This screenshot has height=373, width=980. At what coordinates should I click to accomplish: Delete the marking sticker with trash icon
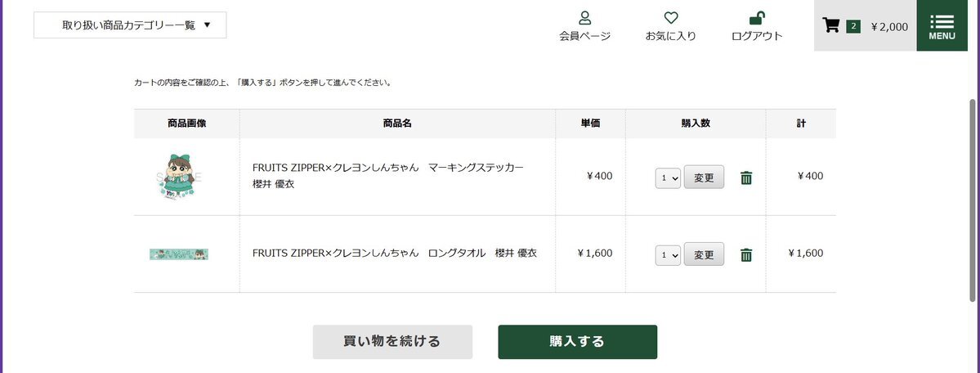[x=746, y=178]
